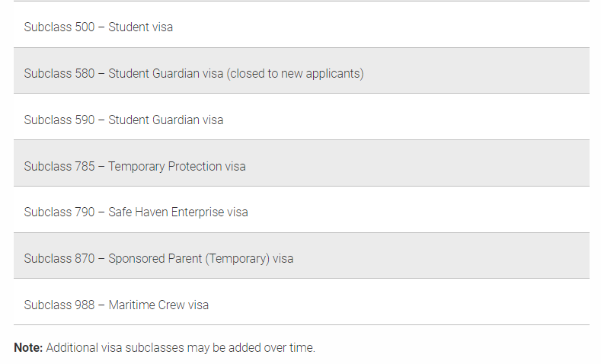
Task: Select the 'Sponsored Parent' text
Action: click(155, 259)
